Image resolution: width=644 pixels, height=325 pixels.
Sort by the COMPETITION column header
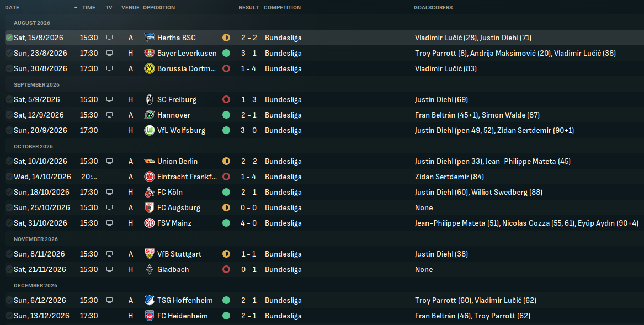pos(282,7)
